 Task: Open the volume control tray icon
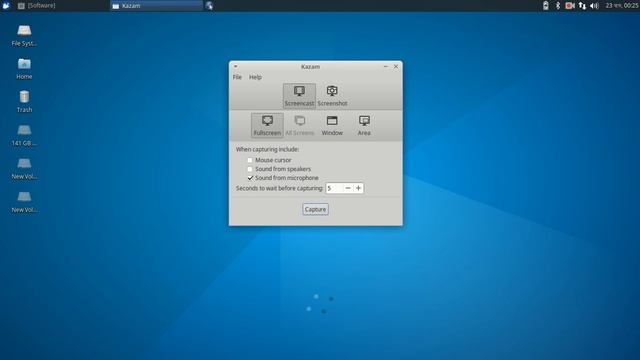[x=594, y=6]
